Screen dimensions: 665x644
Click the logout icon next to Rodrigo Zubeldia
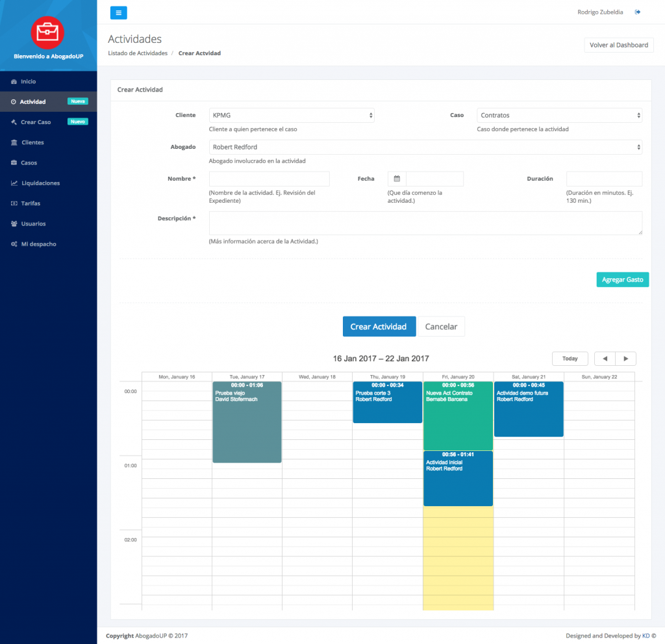coord(638,12)
